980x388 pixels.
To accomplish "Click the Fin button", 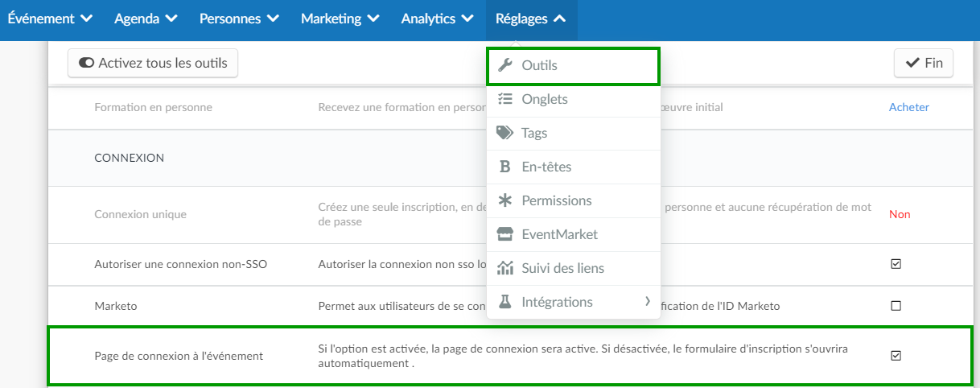I will [924, 63].
